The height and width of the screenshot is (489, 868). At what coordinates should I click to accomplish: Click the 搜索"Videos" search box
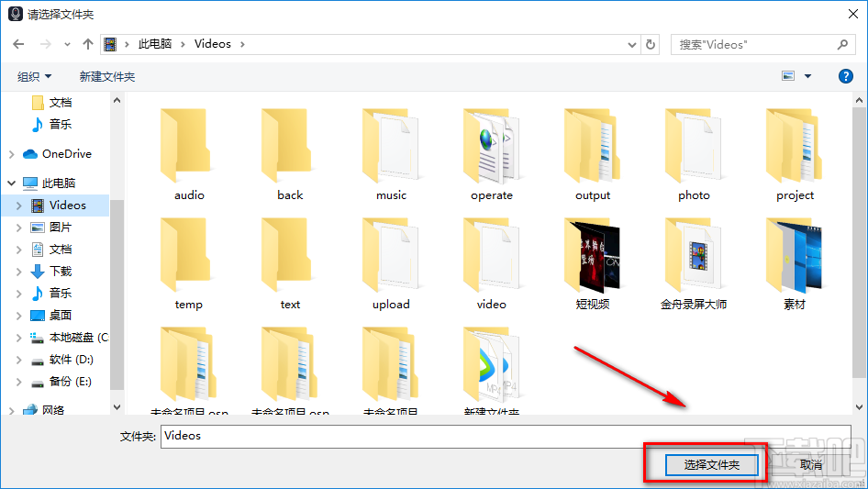click(x=762, y=44)
